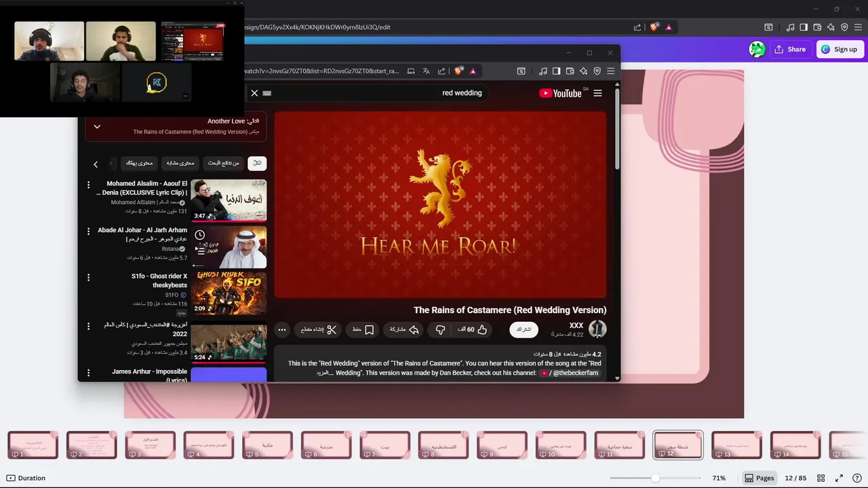
Task: Play S1fo Ghost rider thumbnail
Action: (x=229, y=293)
